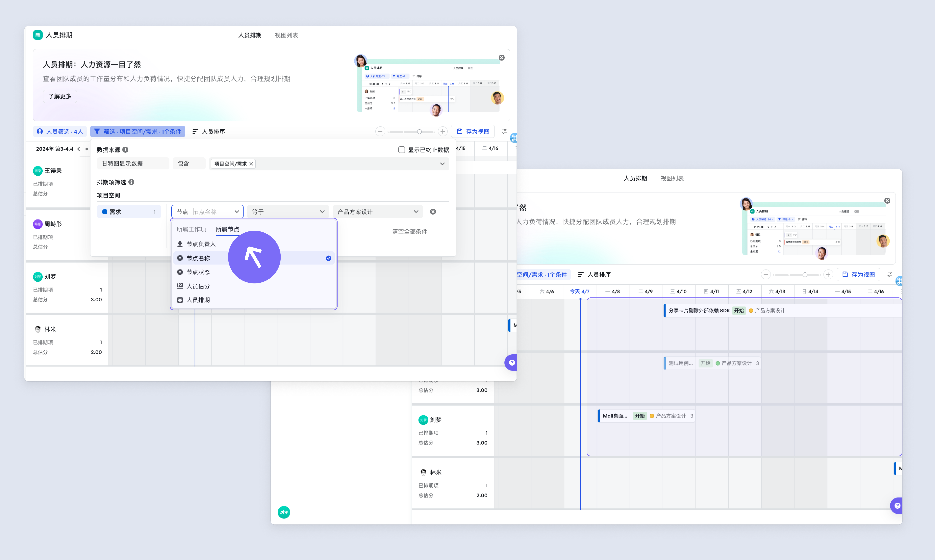
Task: Open 人员筛选·4人 filter
Action: point(60,131)
